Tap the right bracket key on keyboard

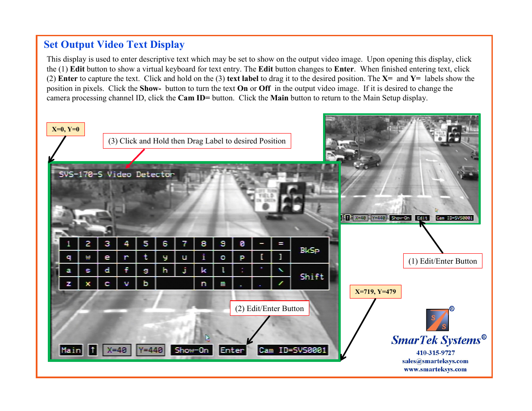(x=281, y=257)
